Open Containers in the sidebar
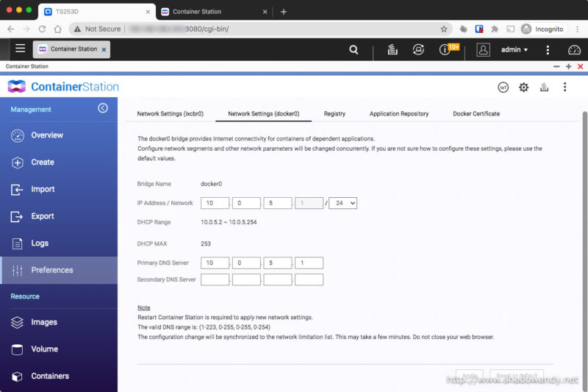Viewport: 588px width, 392px height. (x=50, y=376)
